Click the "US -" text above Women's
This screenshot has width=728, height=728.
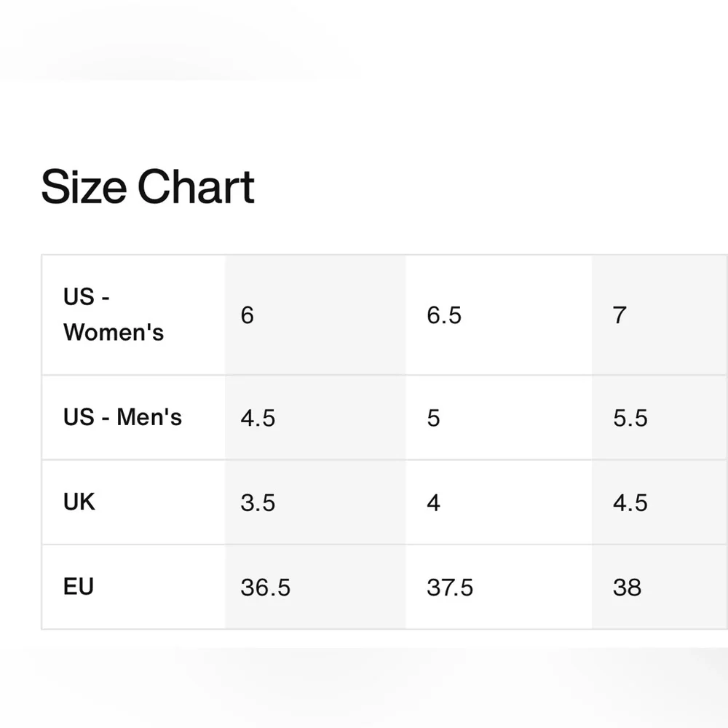tap(86, 297)
